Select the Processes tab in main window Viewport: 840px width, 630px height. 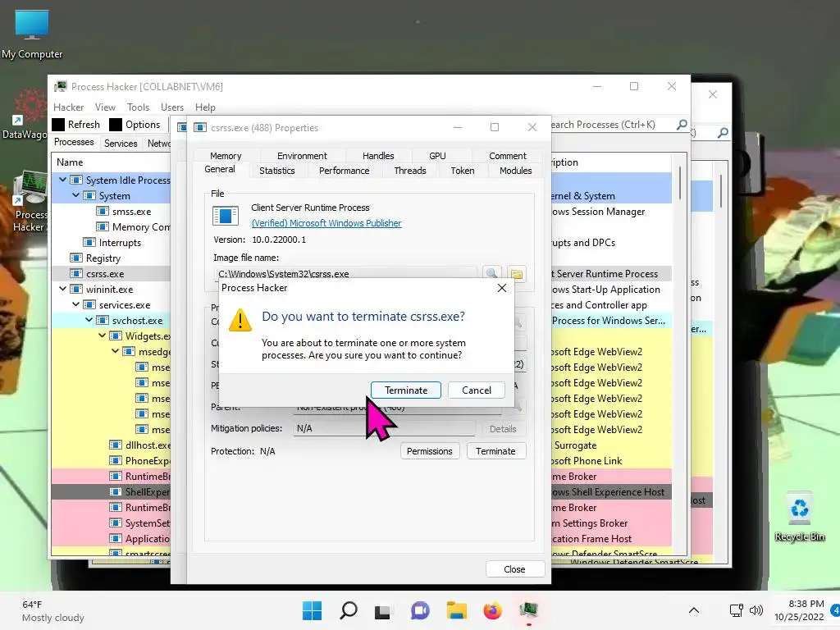pyautogui.click(x=74, y=142)
